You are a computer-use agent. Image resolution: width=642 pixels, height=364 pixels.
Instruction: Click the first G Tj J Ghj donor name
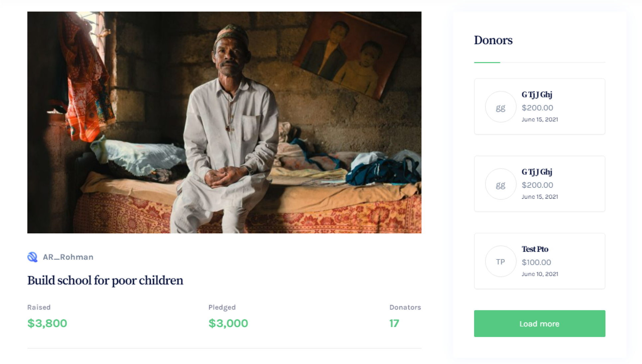click(537, 95)
